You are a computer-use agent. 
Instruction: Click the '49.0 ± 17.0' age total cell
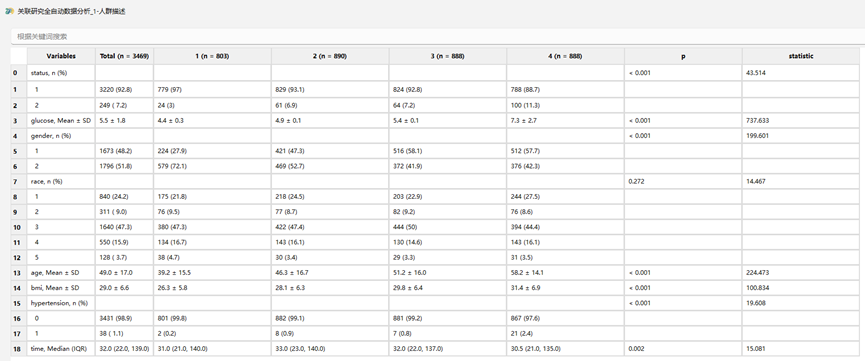point(124,273)
